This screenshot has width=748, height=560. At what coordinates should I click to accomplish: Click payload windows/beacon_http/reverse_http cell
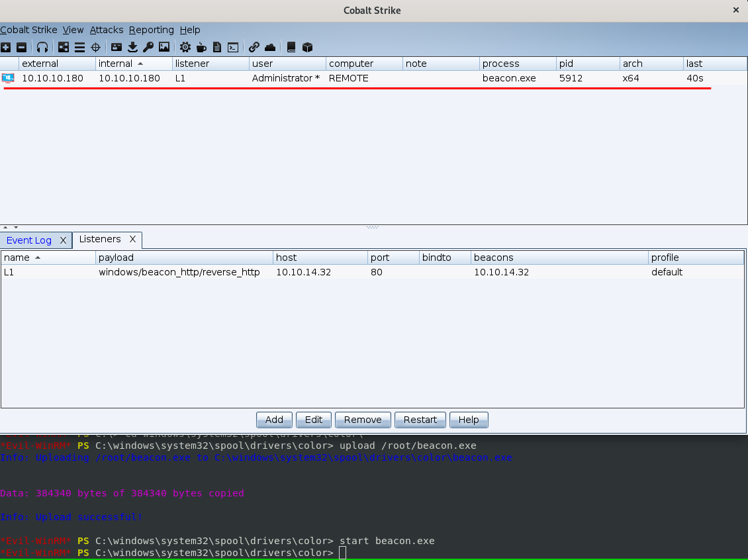pyautogui.click(x=184, y=272)
